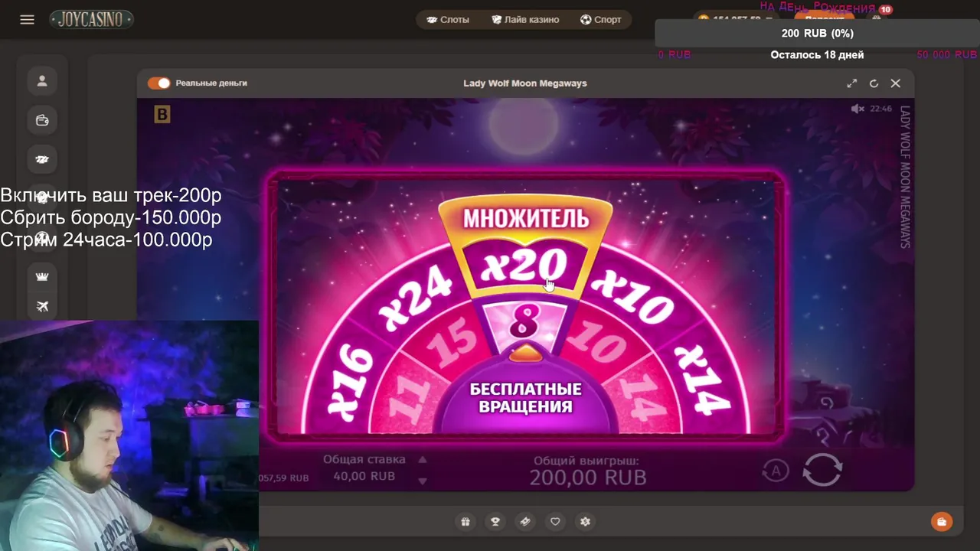Click the Lady Wolf Moon Megaways title
980x551 pixels.
click(x=525, y=83)
